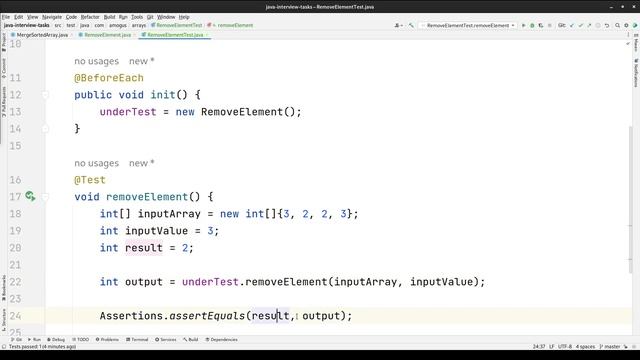The image size is (640, 360).
Task: Open the Terminal tool window
Action: tap(137, 340)
